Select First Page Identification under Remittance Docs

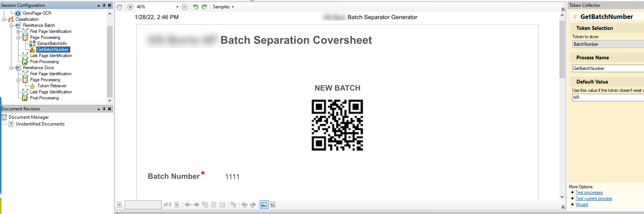51,74
